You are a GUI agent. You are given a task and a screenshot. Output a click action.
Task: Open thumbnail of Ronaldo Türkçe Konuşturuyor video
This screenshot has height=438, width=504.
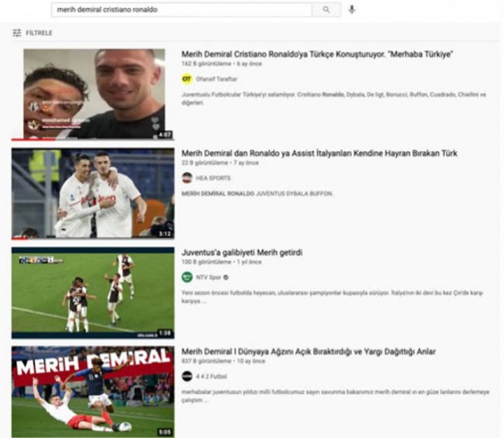click(94, 94)
